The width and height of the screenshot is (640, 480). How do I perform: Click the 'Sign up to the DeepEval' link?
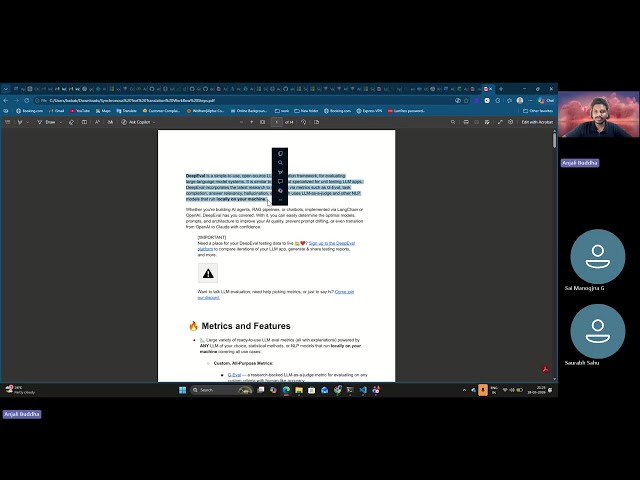click(332, 243)
